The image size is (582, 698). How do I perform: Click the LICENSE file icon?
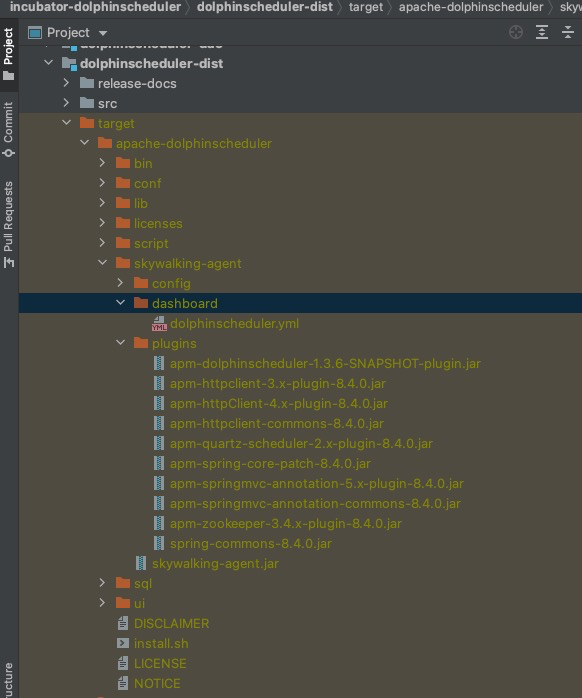coord(123,663)
